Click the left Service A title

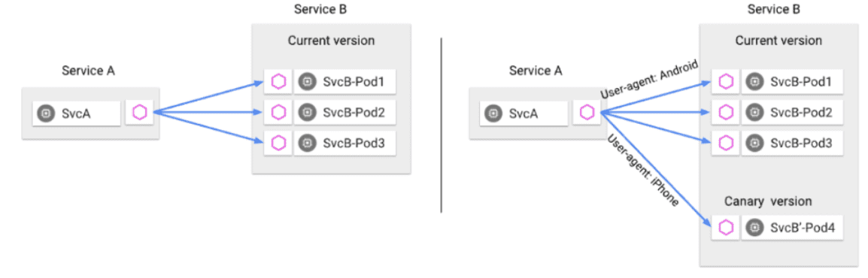(x=89, y=70)
